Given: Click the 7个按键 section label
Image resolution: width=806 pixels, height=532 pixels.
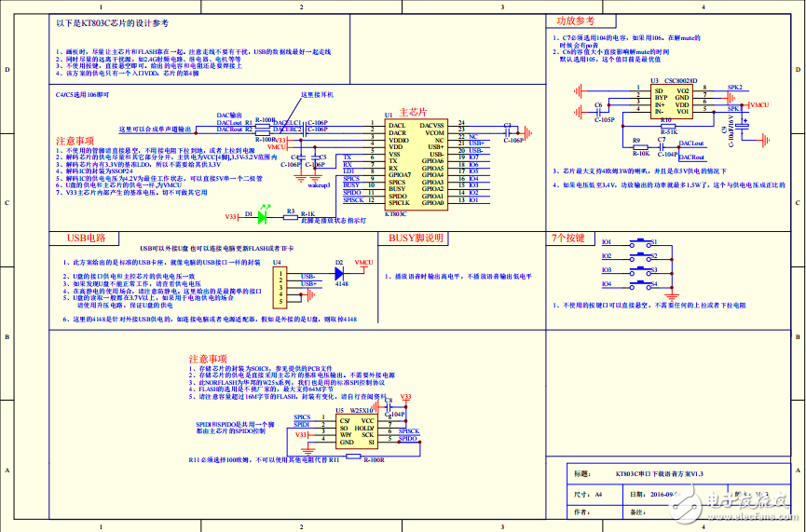Looking at the screenshot, I should pos(568,238).
